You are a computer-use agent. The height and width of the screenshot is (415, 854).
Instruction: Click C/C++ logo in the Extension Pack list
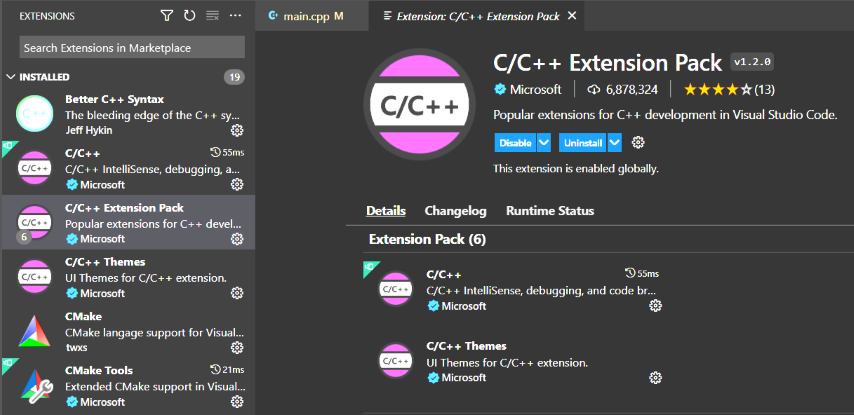click(x=396, y=289)
